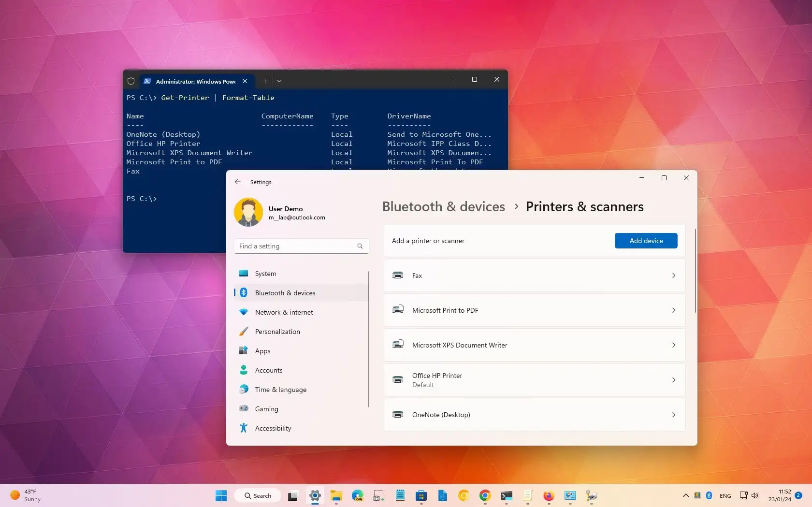Open Network & internet settings
The width and height of the screenshot is (812, 507).
pos(284,312)
